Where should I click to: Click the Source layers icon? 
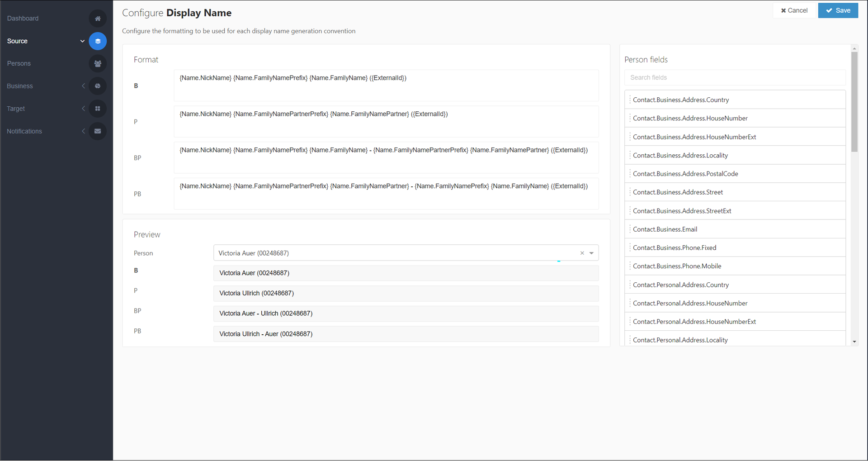click(x=98, y=41)
